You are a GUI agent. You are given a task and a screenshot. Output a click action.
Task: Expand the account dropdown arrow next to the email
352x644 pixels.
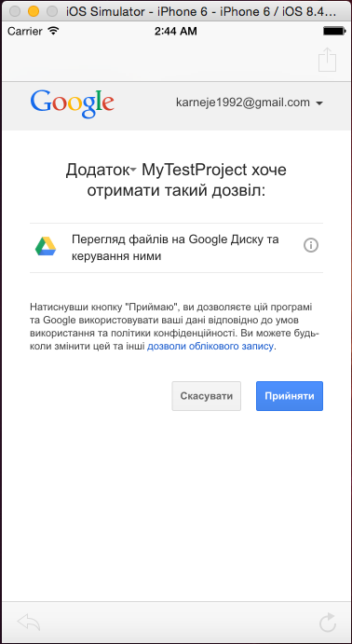[319, 103]
